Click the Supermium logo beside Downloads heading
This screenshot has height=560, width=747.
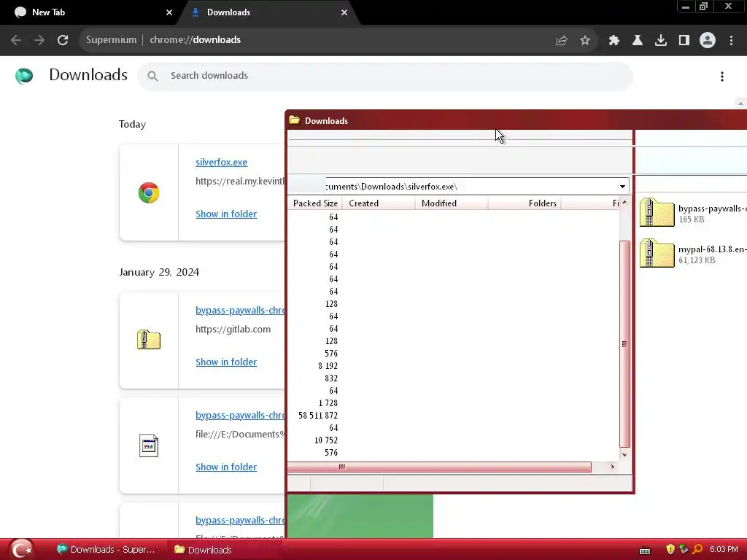[24, 76]
